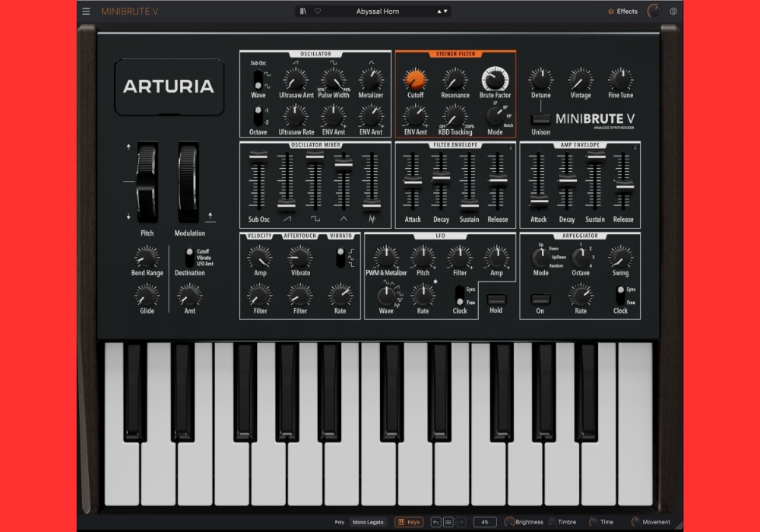
Task: Click the master volume knob in top bar
Action: click(654, 11)
